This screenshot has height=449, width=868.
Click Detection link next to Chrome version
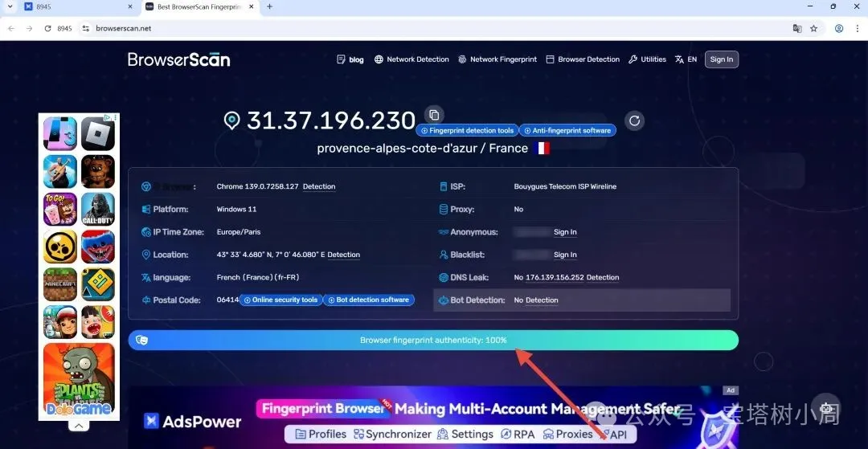pyautogui.click(x=319, y=186)
